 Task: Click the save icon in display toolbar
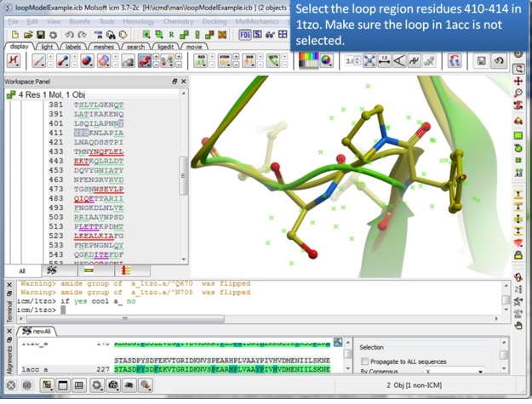(482, 61)
